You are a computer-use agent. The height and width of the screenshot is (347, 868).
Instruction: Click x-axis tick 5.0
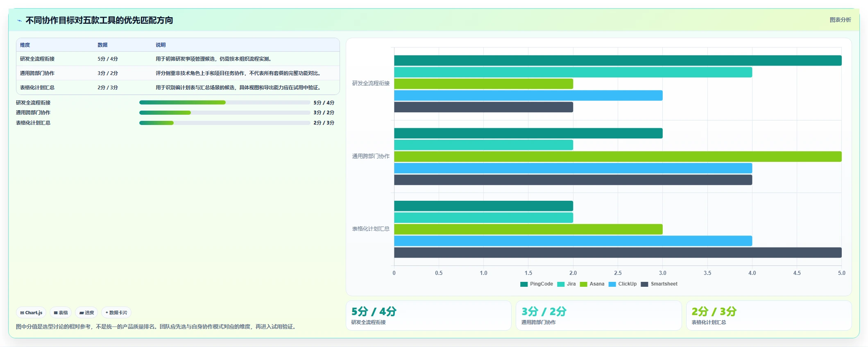(841, 273)
